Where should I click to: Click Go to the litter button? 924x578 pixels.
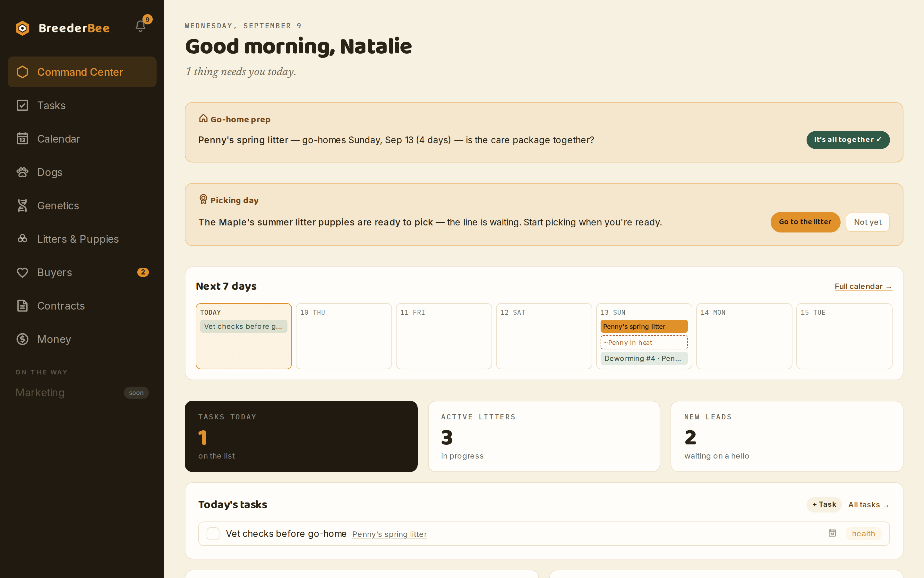805,222
